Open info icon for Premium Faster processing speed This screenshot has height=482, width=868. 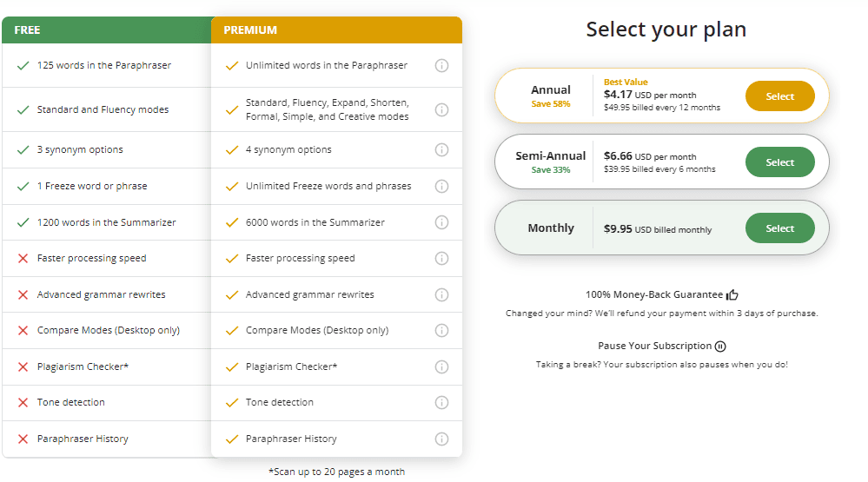click(x=441, y=258)
